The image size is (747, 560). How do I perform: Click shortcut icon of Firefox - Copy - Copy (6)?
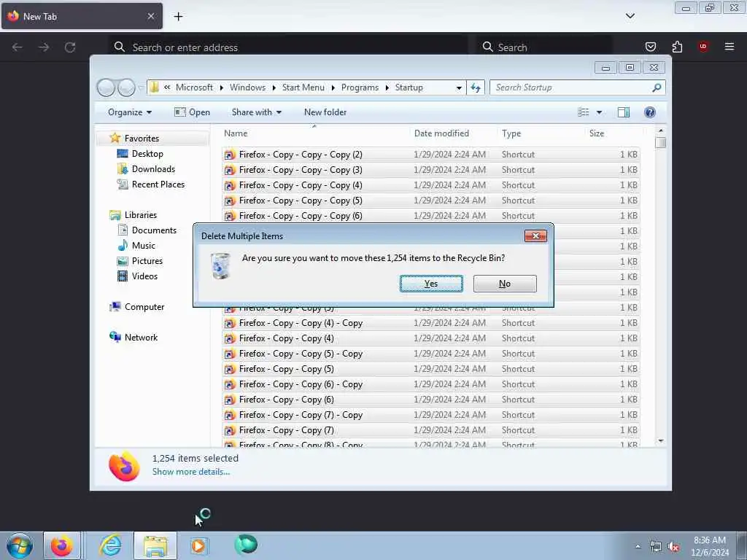click(230, 400)
